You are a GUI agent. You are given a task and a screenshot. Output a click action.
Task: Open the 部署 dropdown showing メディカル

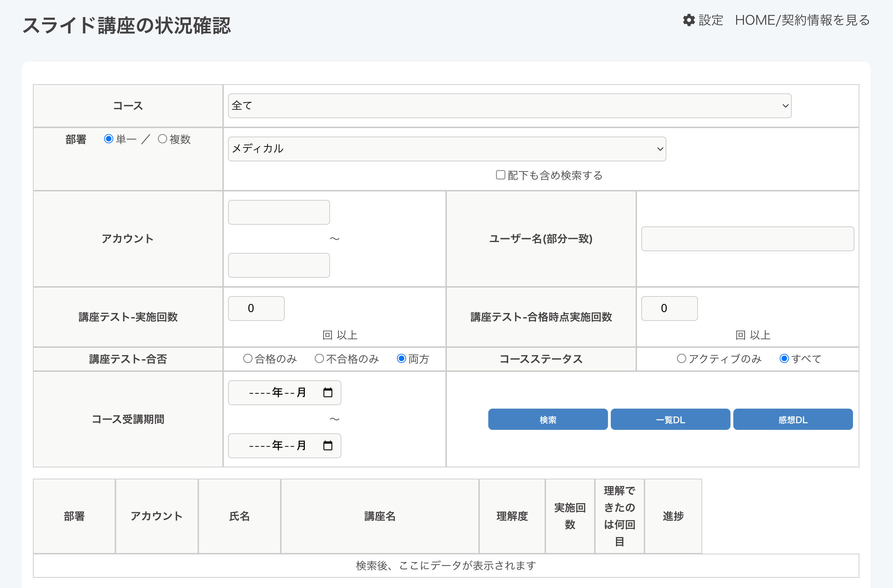click(446, 149)
